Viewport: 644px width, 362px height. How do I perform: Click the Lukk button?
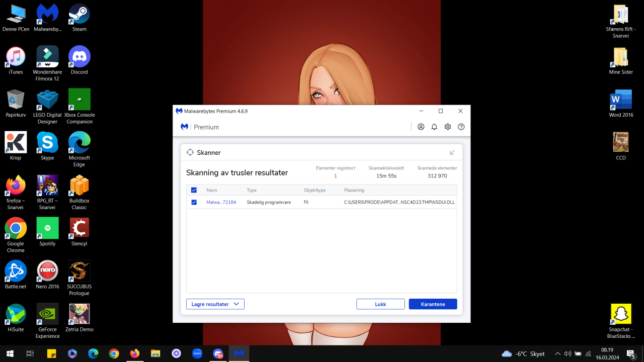pos(380,304)
